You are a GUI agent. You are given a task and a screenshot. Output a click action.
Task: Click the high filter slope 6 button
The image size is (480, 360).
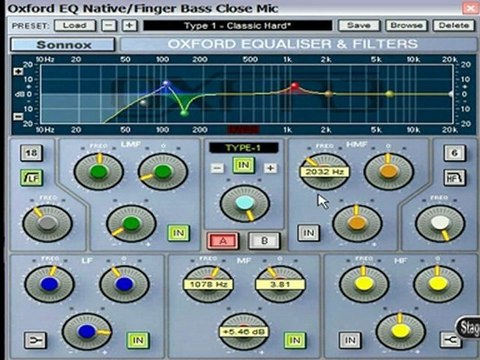[454, 153]
